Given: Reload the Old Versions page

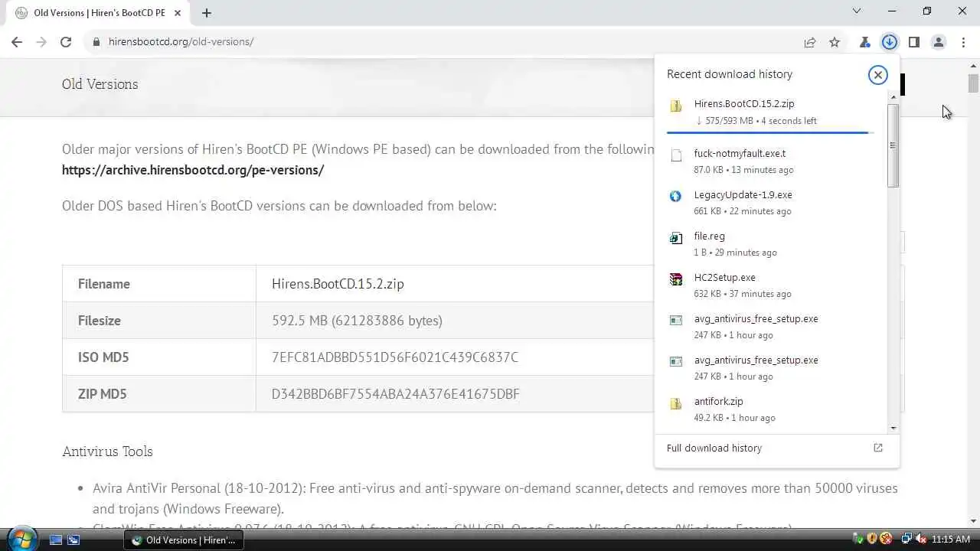Looking at the screenshot, I should pos(66,42).
